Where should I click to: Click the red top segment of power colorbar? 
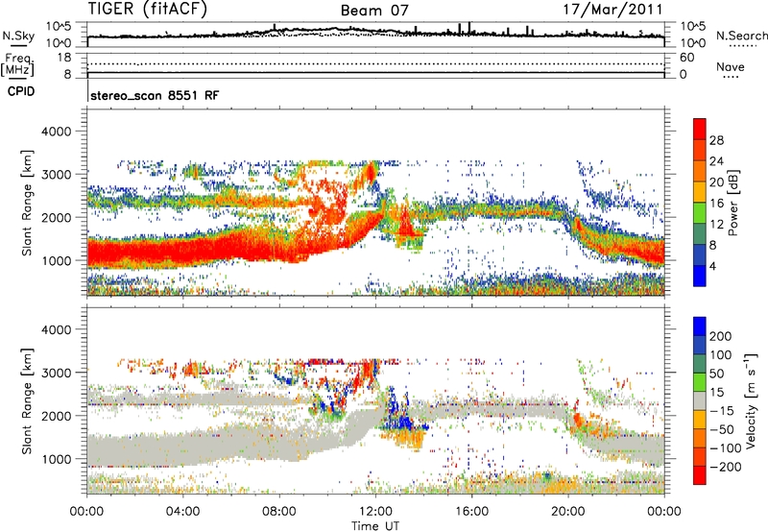pyautogui.click(x=700, y=130)
